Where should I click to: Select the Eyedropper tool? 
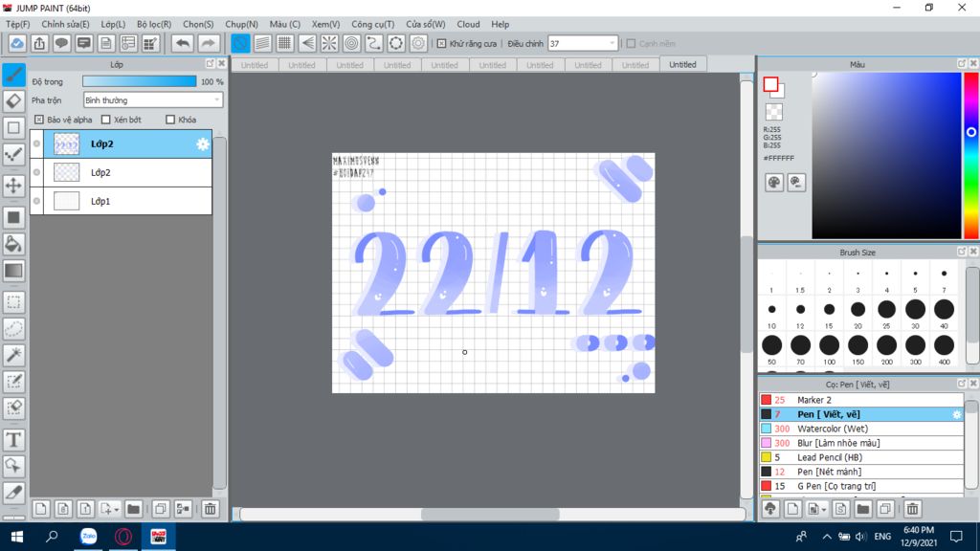tap(13, 493)
